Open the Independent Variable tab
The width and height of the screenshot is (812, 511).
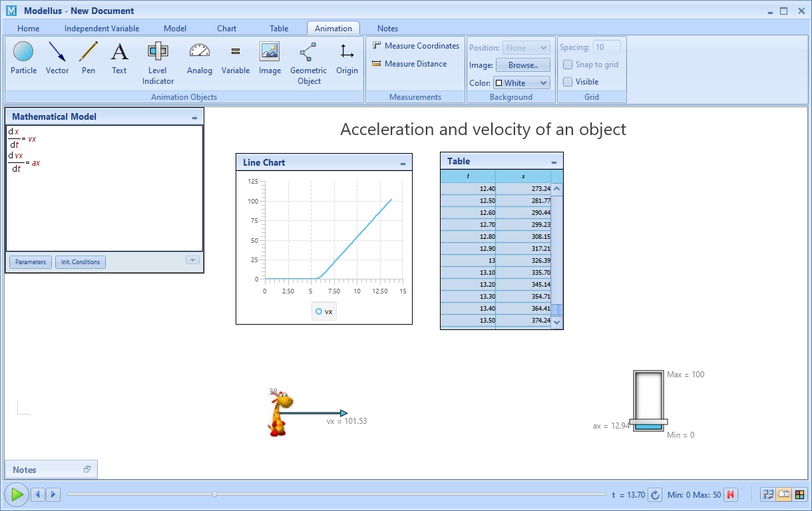[x=102, y=29]
